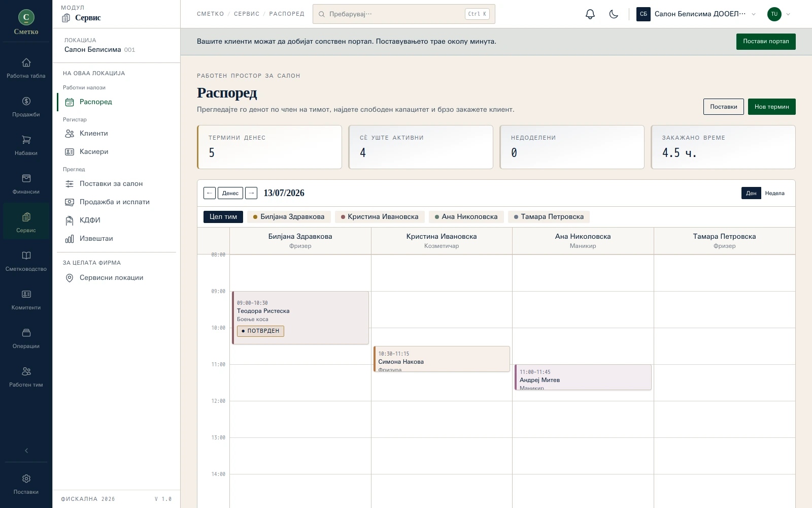812x508 pixels.
Task: Select the Сервис module icon
Action: point(26,223)
